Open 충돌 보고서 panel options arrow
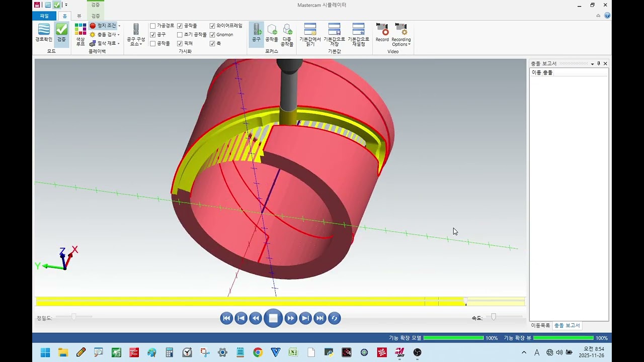The width and height of the screenshot is (644, 362). coord(592,64)
